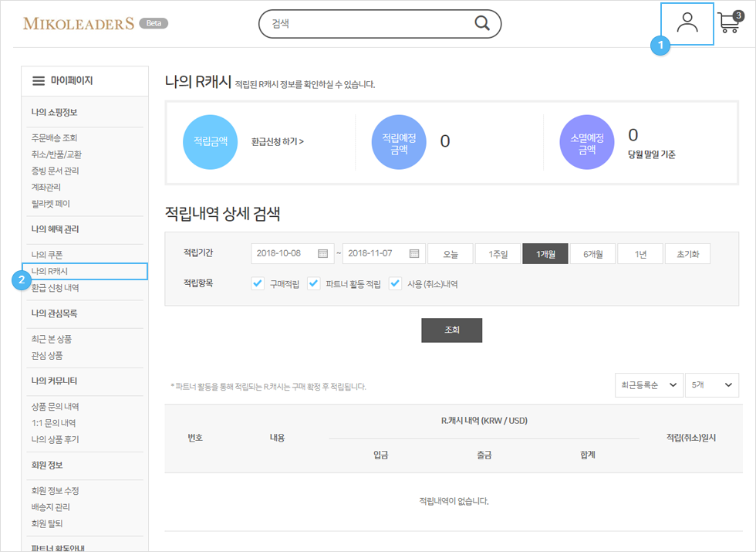Select the 6개월 period button
This screenshot has width=756, height=552.
click(x=592, y=253)
